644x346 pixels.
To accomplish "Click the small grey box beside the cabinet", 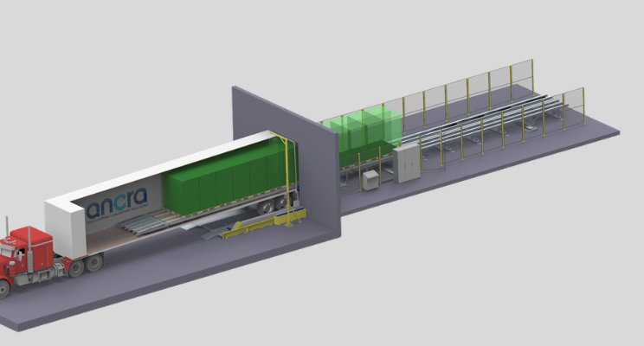I will (370, 180).
